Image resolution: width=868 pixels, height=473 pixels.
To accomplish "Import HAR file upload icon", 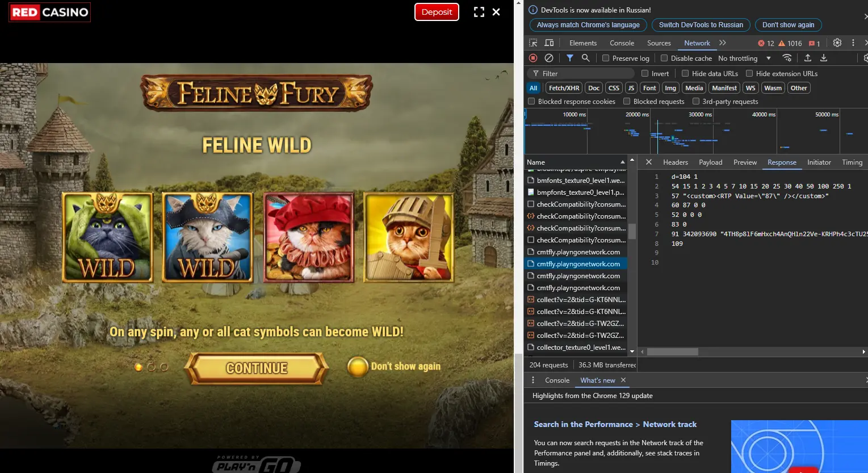I will coord(808,58).
